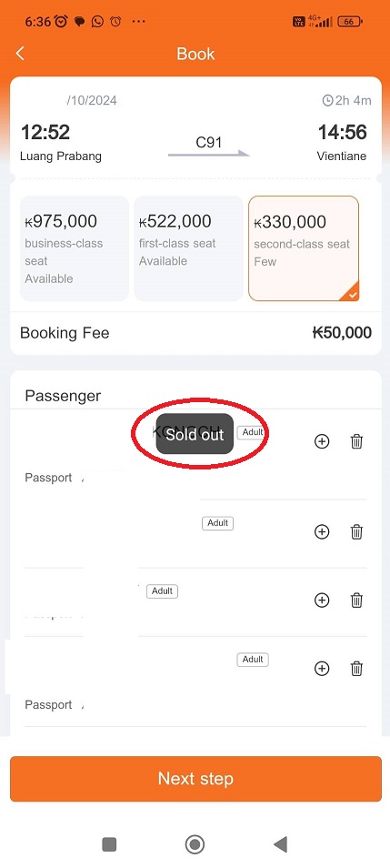
Task: Tap the back arrow in Book header
Action: pyautogui.click(x=21, y=53)
